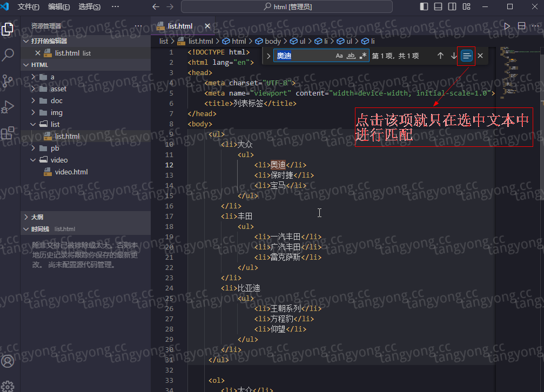Click line number 12 in gutter
544x392 pixels.
click(x=169, y=165)
